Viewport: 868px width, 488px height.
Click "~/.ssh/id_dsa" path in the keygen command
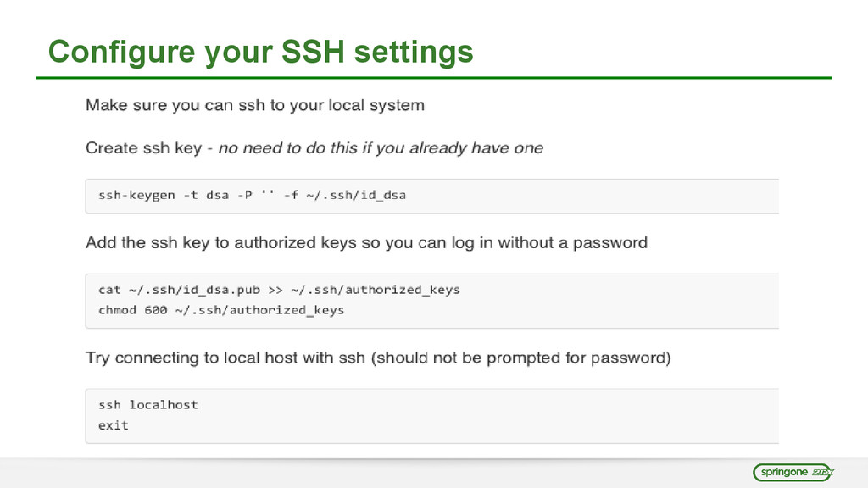point(356,195)
